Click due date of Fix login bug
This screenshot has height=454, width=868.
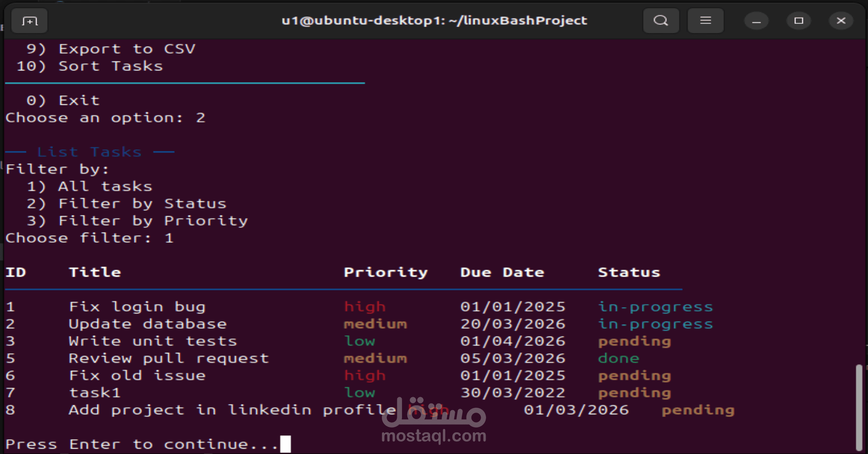(x=513, y=307)
